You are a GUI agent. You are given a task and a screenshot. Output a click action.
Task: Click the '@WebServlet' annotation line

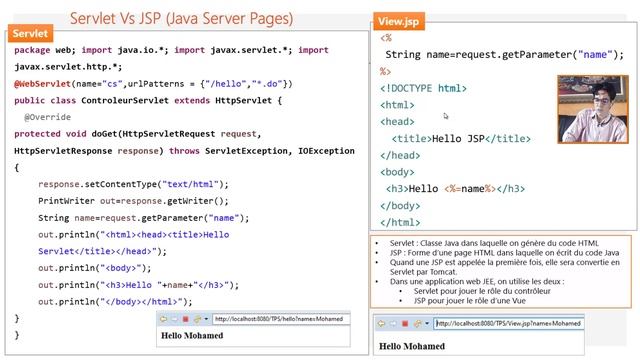point(153,84)
